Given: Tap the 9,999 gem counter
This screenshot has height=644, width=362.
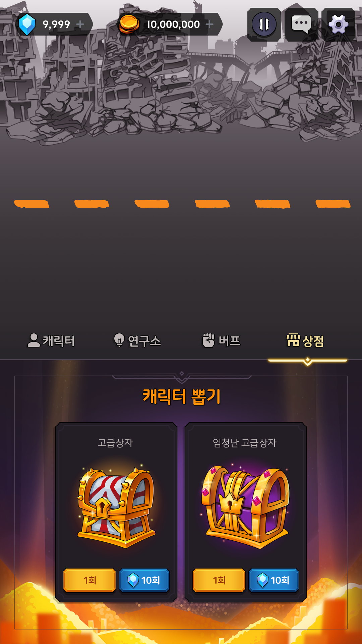Looking at the screenshot, I should pyautogui.click(x=56, y=24).
